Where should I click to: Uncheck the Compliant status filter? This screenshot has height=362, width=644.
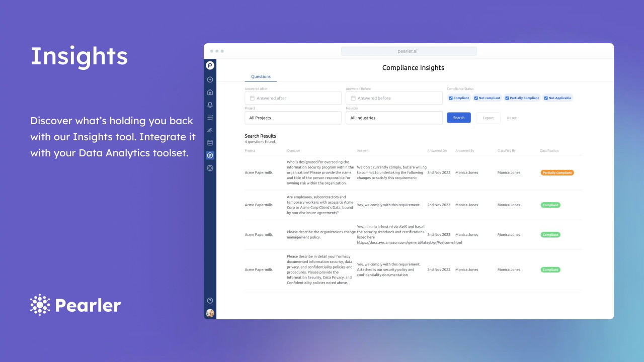pos(451,98)
